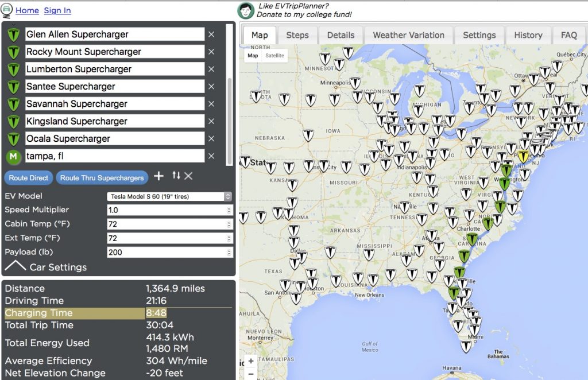Clear all waypoints with the X icon
The height and width of the screenshot is (380, 588).
(x=188, y=176)
